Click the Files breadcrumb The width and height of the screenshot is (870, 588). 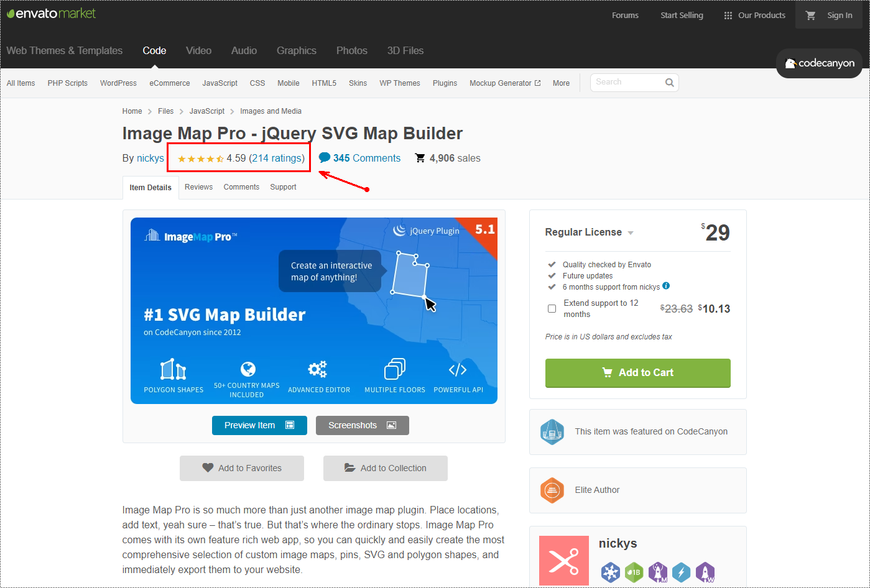[x=165, y=111]
